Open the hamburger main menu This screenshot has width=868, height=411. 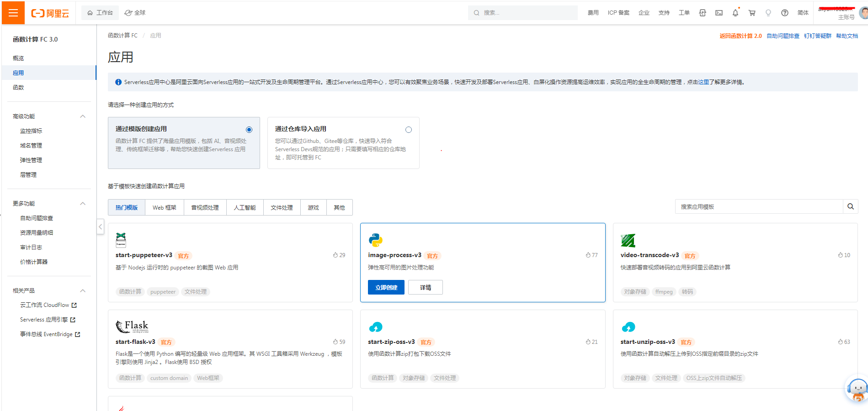tap(13, 13)
